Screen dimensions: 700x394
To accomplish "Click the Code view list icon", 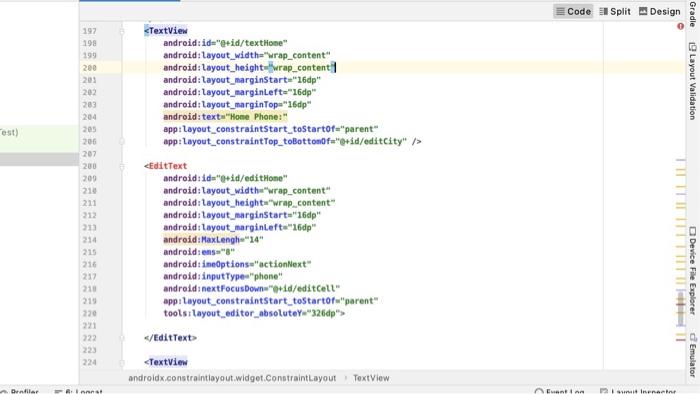I will [560, 11].
